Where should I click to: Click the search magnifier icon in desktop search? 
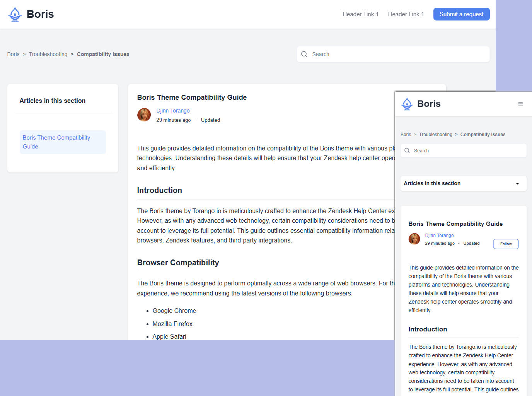coord(304,54)
